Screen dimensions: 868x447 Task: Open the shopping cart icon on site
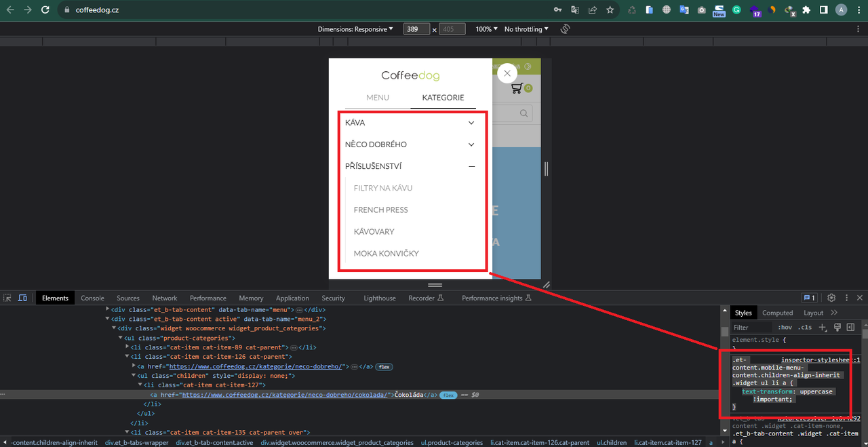tap(517, 88)
